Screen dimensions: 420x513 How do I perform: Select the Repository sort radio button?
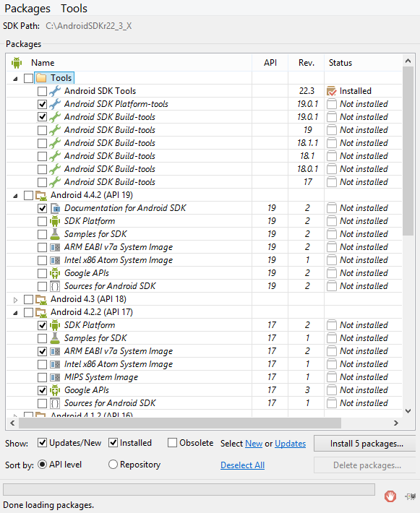113,465
